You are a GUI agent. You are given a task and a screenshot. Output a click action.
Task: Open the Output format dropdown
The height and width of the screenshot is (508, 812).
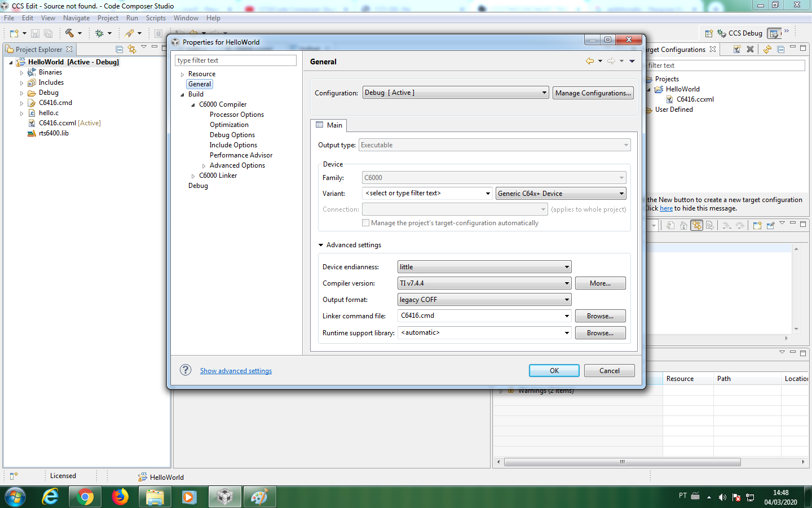(484, 300)
